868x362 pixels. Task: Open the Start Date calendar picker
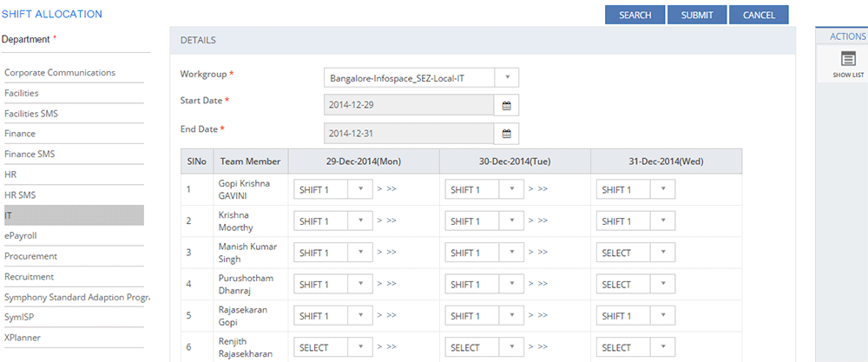point(507,105)
